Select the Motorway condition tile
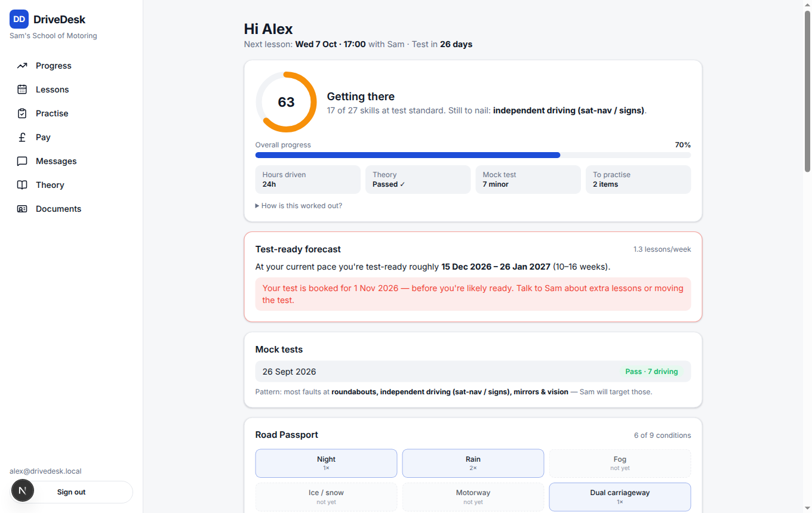Image resolution: width=812 pixels, height=513 pixels. tap(473, 497)
